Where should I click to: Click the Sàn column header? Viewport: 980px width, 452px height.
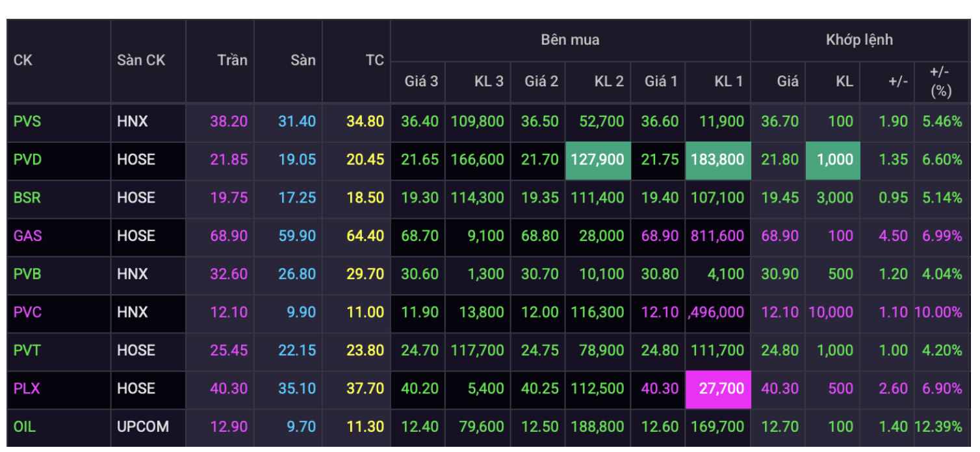(x=303, y=60)
